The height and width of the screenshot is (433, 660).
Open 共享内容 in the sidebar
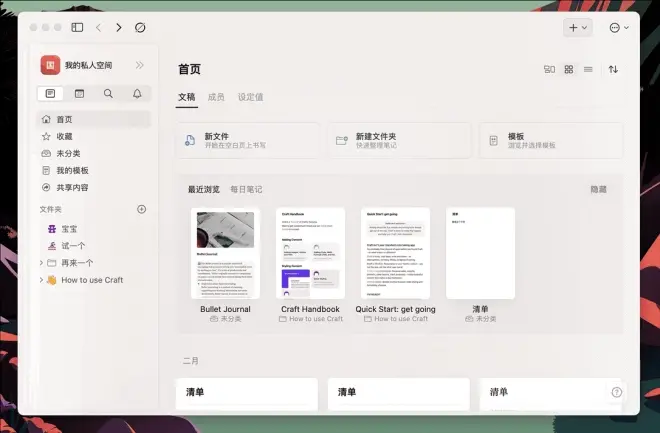(94, 188)
